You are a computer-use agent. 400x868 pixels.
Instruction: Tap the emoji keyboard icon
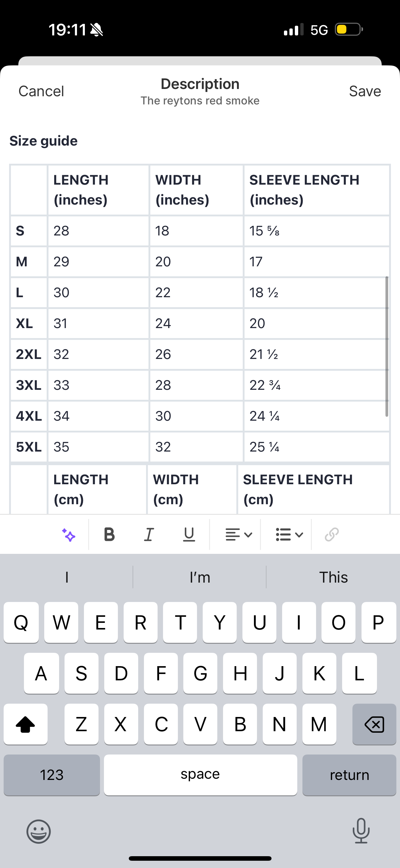click(38, 831)
